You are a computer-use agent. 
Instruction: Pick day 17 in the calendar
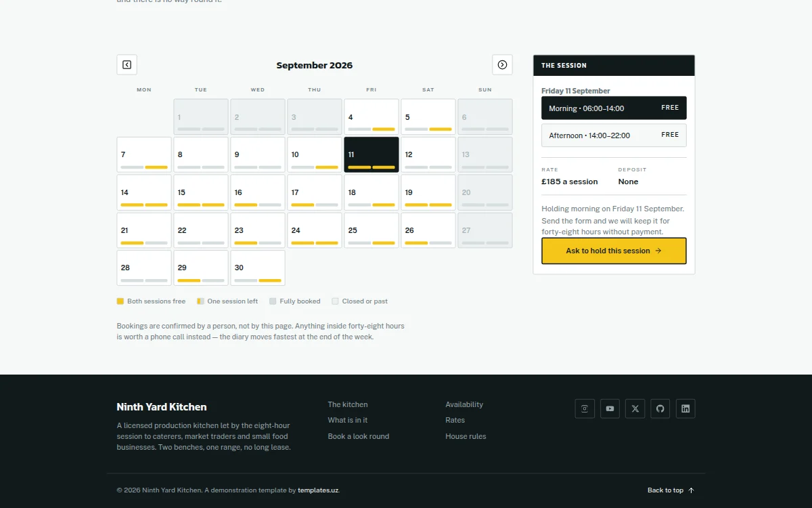315,192
